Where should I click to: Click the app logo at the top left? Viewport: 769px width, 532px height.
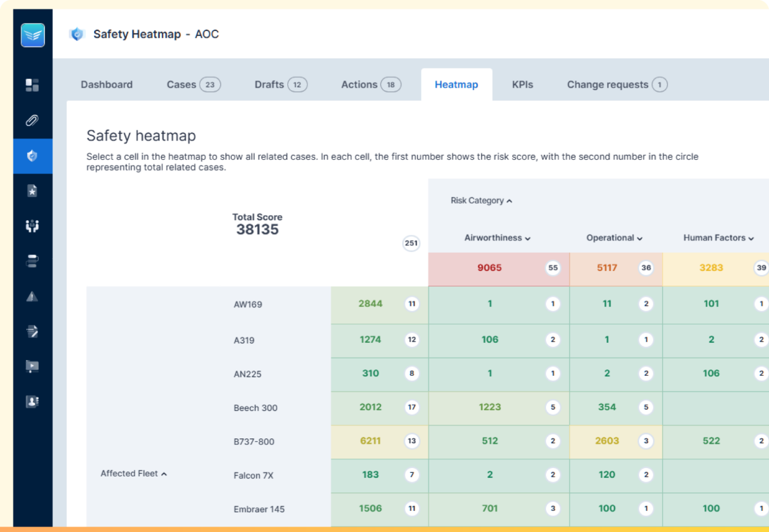pos(33,35)
